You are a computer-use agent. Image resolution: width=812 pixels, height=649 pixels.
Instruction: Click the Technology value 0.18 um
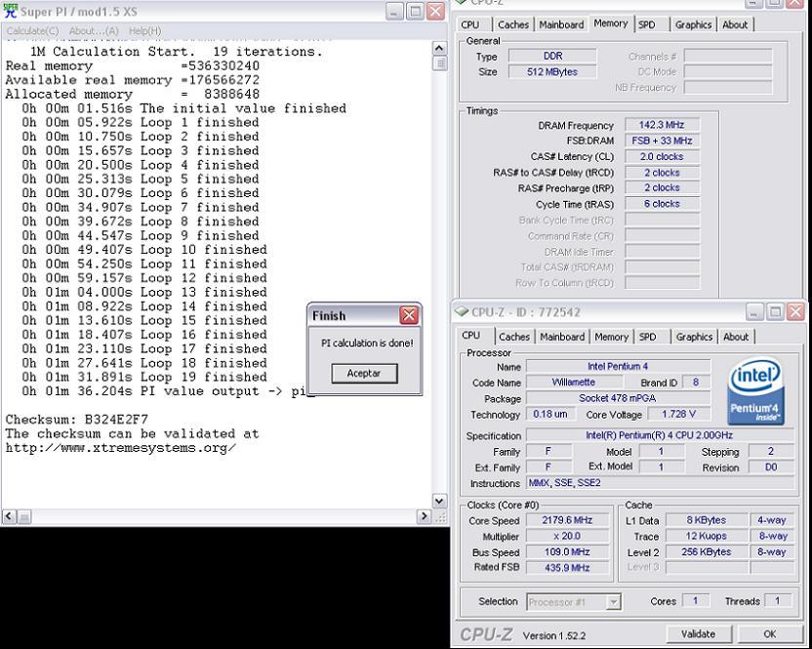point(550,414)
